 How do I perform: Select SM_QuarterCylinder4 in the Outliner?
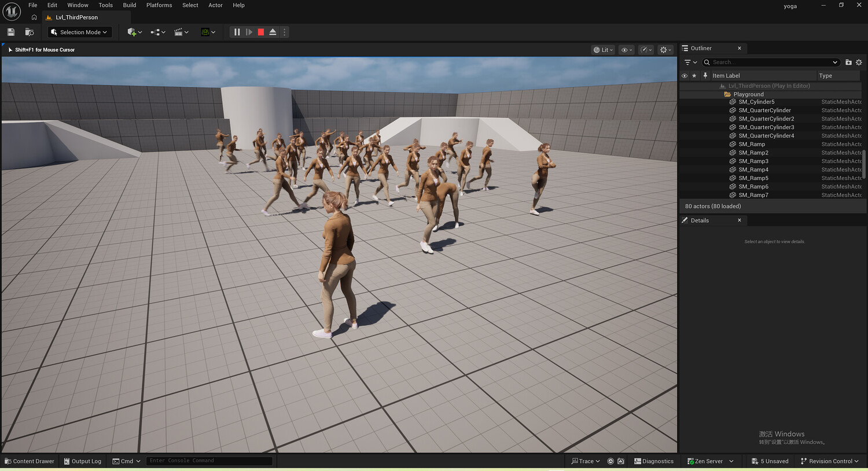point(766,136)
